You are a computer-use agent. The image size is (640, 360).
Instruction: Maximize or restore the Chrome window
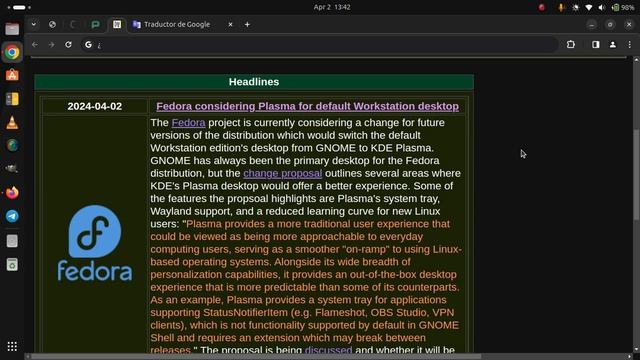(610, 24)
